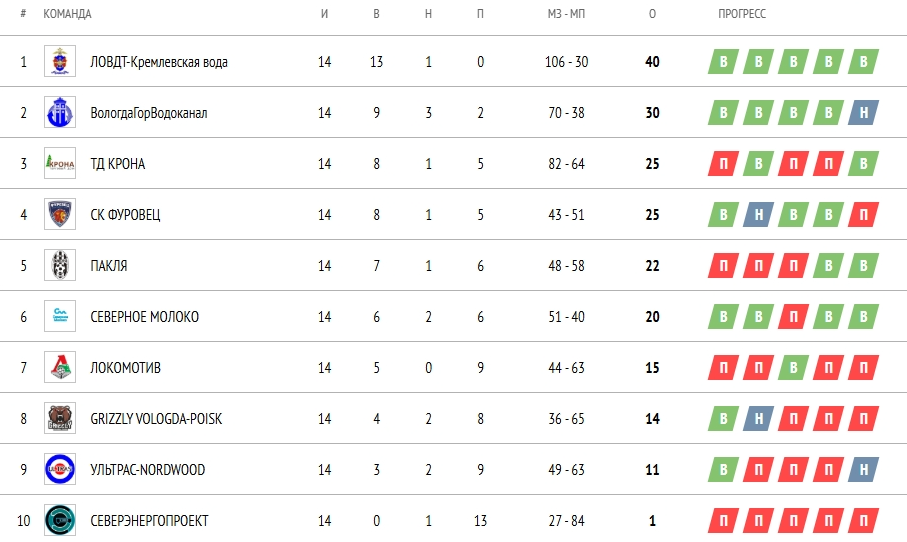
Task: Click the ВологдаГорВодоканал team logo
Action: [59, 113]
